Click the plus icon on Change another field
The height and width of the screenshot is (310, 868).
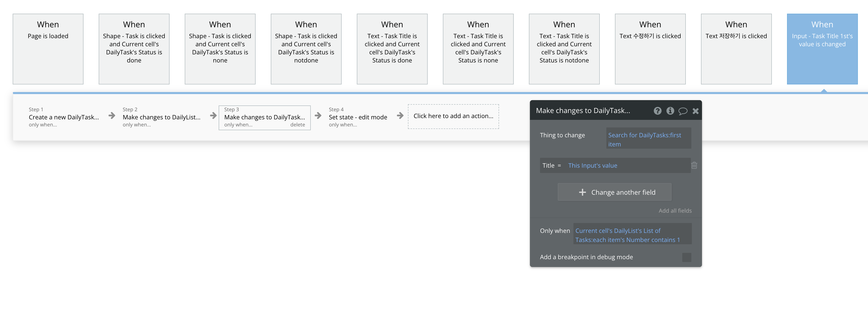(582, 192)
